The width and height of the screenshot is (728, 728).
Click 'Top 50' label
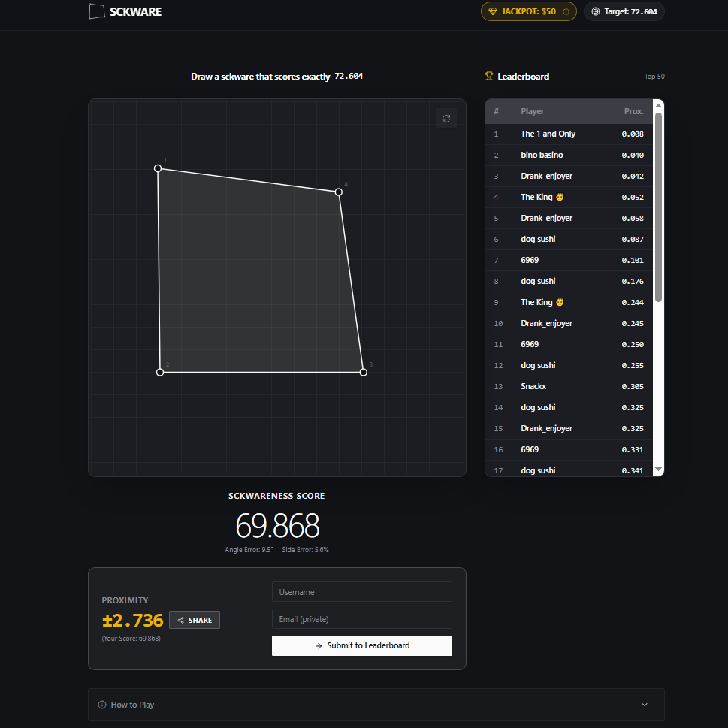pos(654,77)
